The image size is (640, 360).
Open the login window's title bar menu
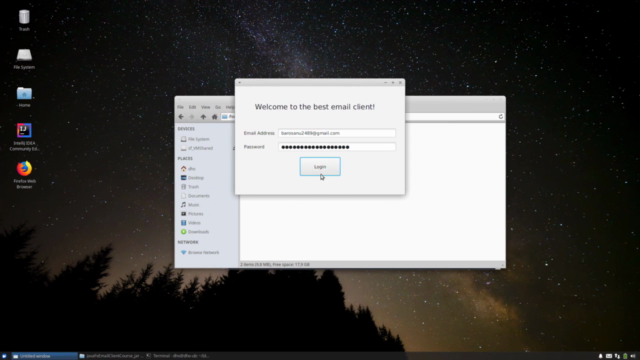pyautogui.click(x=240, y=82)
